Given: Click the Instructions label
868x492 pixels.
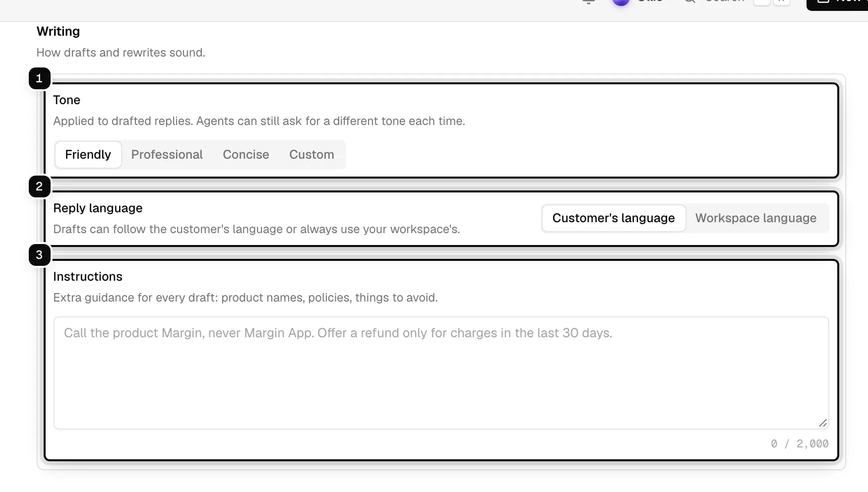Looking at the screenshot, I should tap(88, 277).
